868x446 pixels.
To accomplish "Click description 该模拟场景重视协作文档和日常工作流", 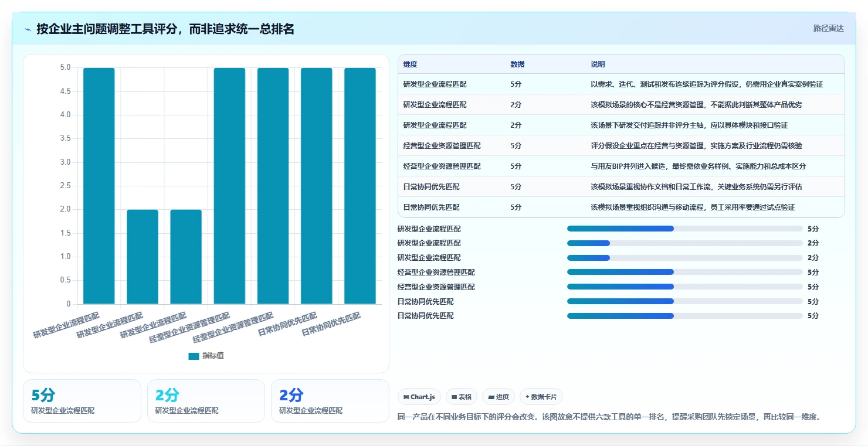I will pos(696,187).
